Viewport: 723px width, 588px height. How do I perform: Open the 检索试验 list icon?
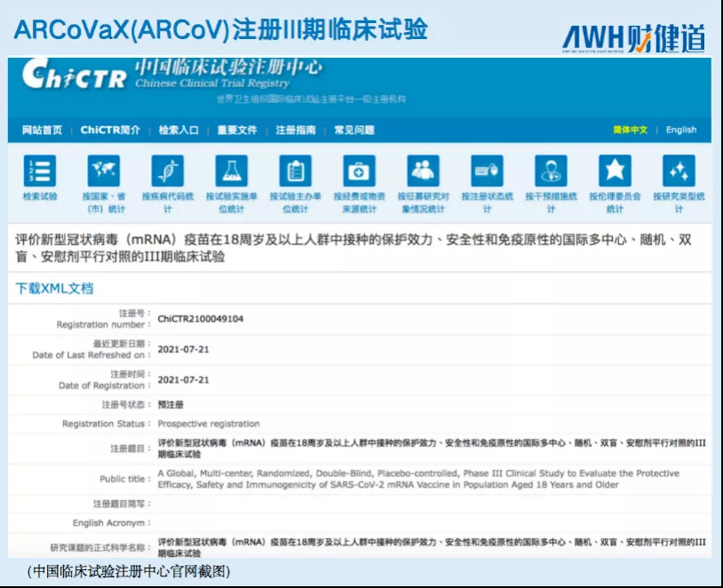40,171
